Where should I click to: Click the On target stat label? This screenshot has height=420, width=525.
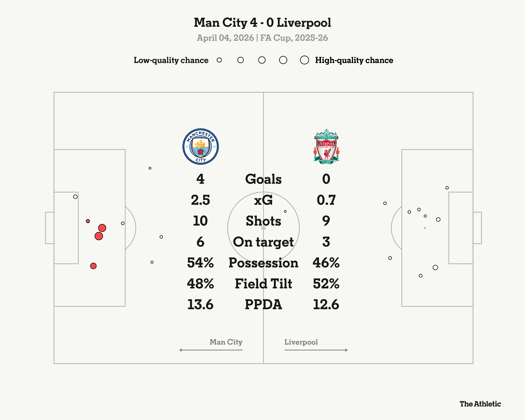[x=263, y=242]
